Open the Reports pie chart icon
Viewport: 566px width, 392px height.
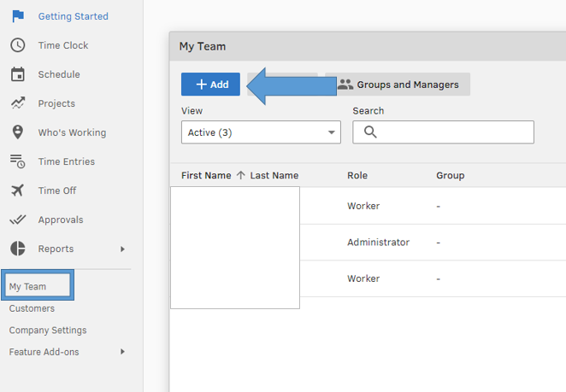pos(17,249)
